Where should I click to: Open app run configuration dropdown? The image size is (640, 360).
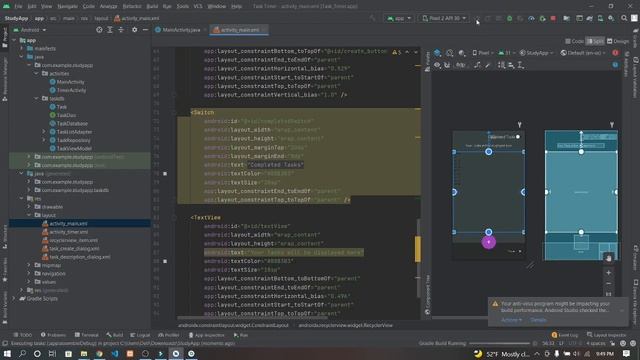(399, 18)
